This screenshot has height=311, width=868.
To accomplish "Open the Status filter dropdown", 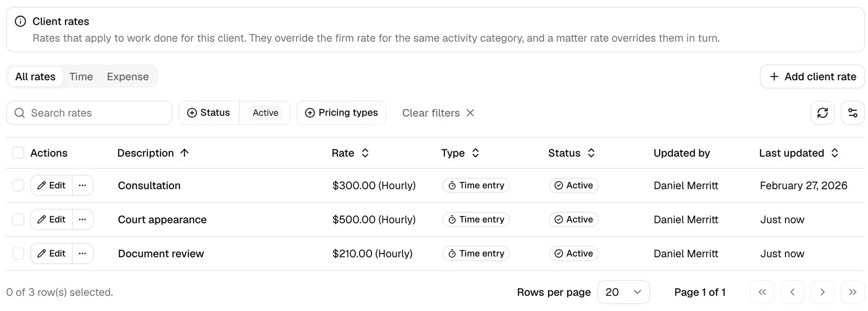I will click(209, 113).
